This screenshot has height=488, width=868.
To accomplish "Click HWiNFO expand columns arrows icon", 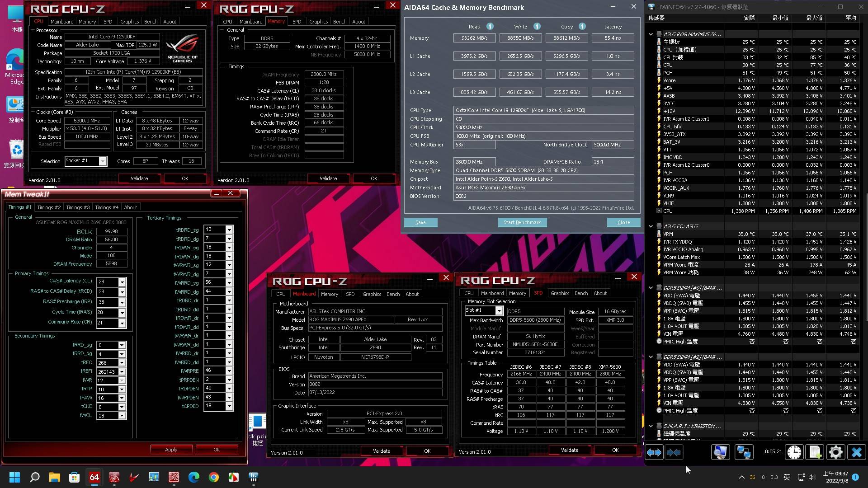I will 654,452.
